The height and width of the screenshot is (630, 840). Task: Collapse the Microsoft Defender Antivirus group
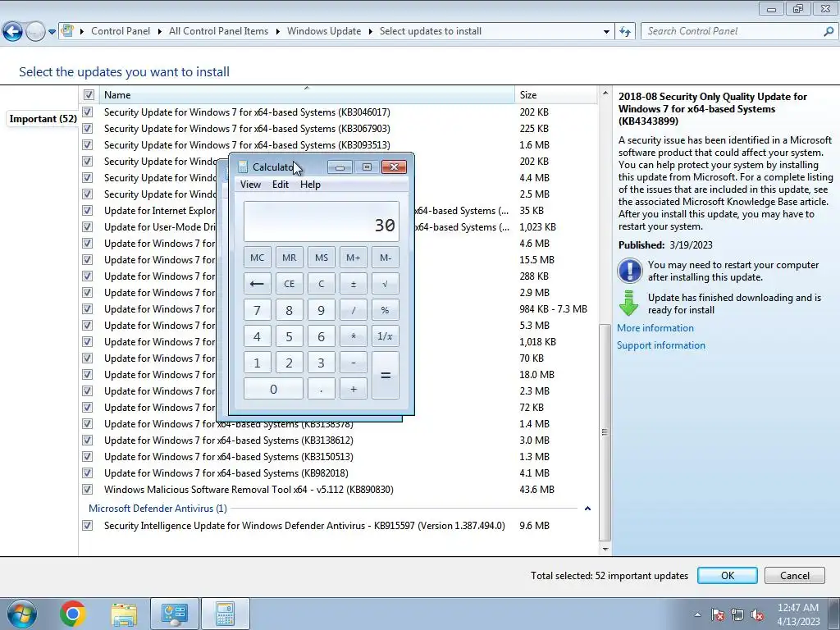pyautogui.click(x=587, y=509)
